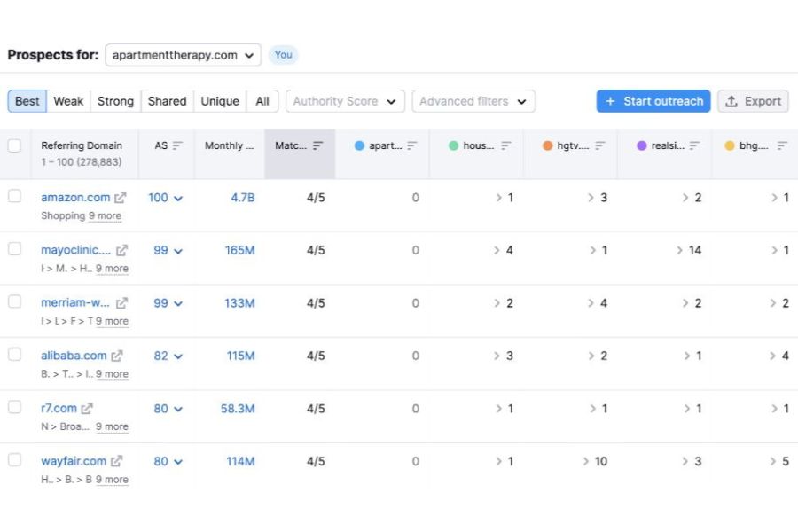Open external link icon next to amazon.com
Viewport: 798px width, 532px height.
click(x=120, y=198)
